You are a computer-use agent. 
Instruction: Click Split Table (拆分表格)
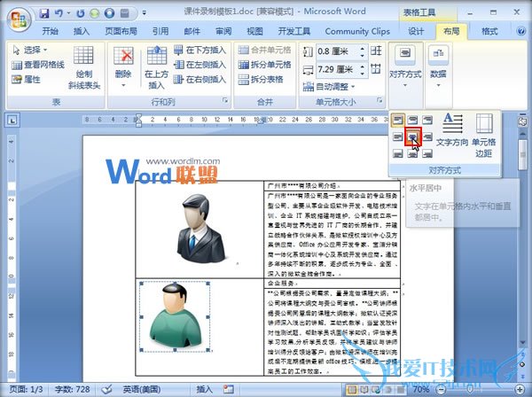pos(261,80)
